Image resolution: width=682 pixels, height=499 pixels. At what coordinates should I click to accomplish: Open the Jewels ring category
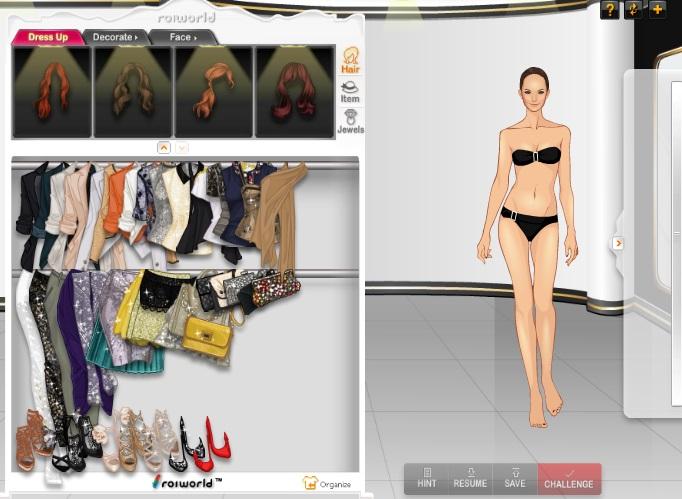tap(350, 121)
